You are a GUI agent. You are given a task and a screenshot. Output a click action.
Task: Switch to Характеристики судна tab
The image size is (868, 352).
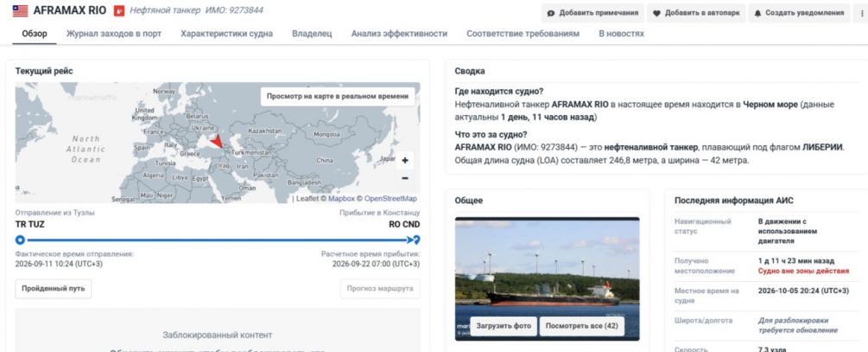click(x=226, y=33)
